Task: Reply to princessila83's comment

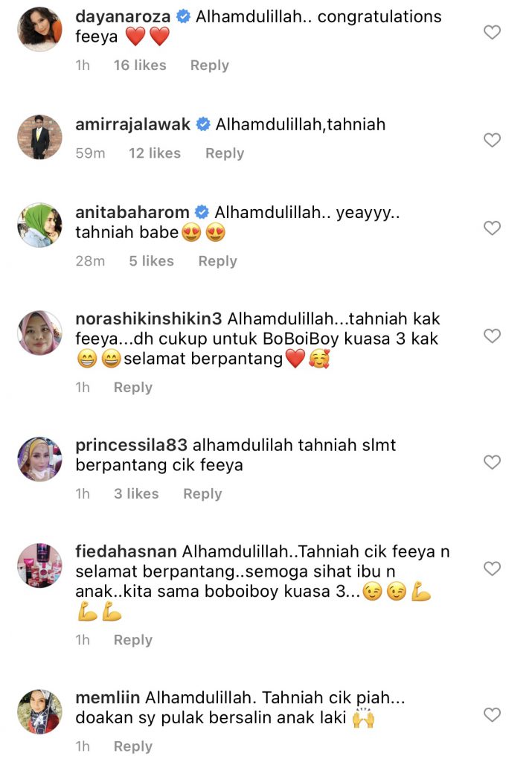Action: 202,494
